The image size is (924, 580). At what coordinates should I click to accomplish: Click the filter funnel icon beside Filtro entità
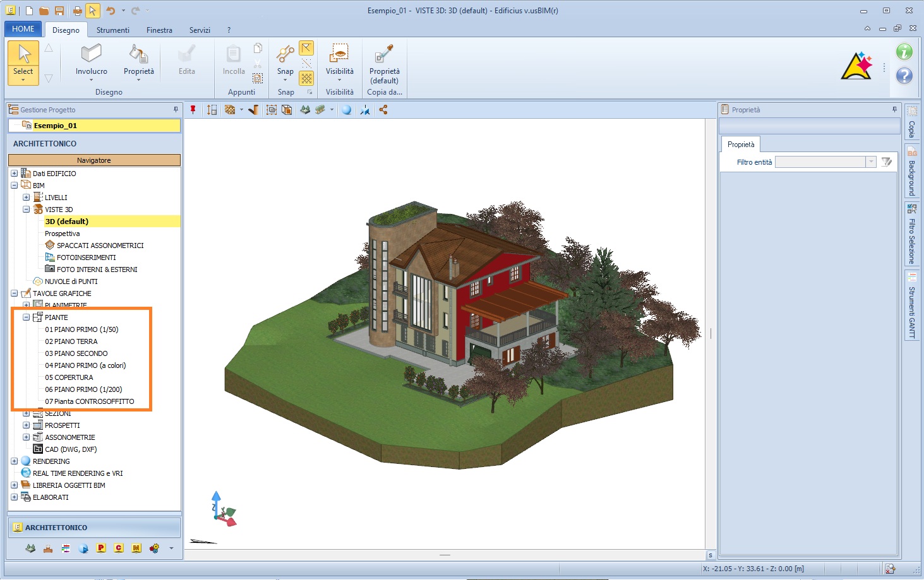pos(887,162)
